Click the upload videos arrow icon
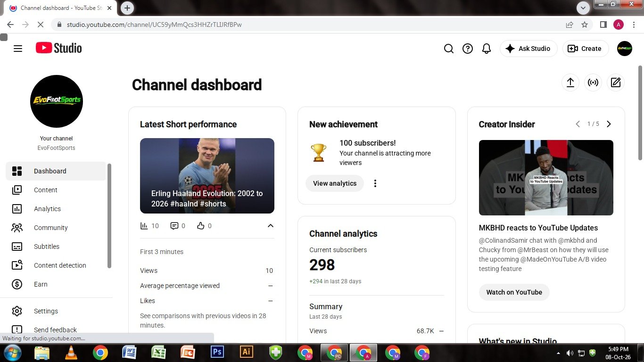 (570, 82)
